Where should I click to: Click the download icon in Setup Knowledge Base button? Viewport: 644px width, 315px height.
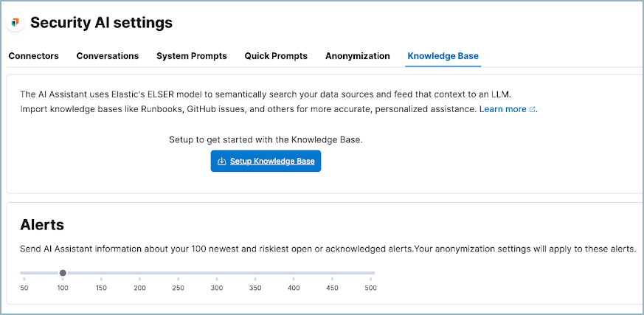pos(221,162)
